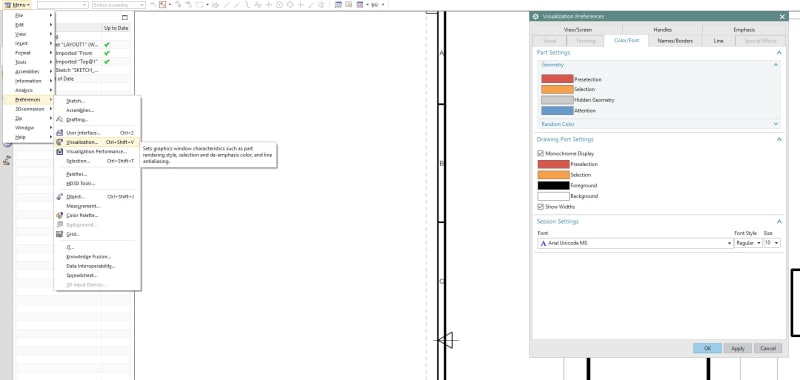Image resolution: width=800 pixels, height=380 pixels.
Task: Choose Sketch... in the Preferences submenu
Action: tap(96, 101)
